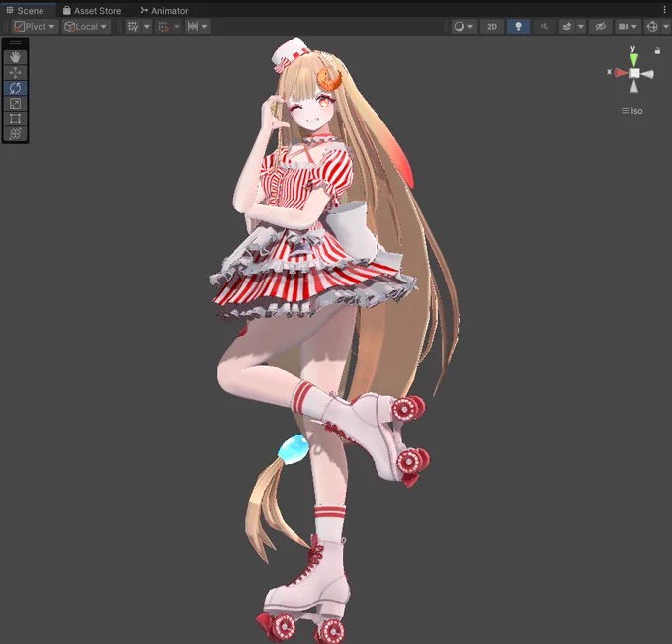Open the Animator tab
Viewport: 672px width, 644px height.
(x=165, y=10)
